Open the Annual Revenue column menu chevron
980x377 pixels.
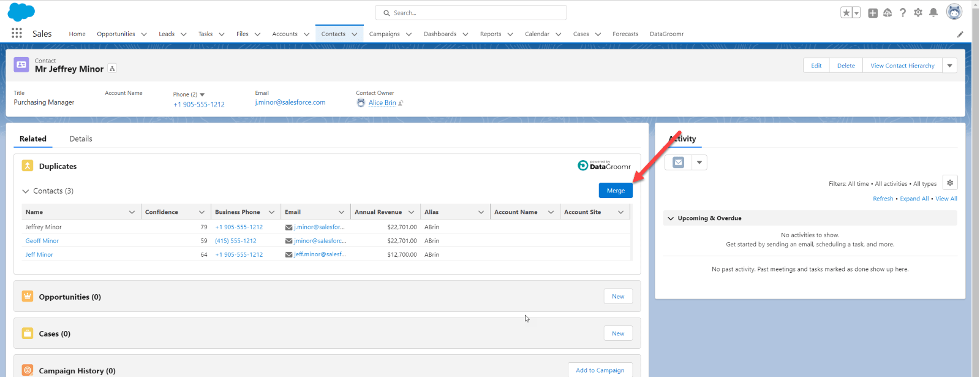(411, 212)
